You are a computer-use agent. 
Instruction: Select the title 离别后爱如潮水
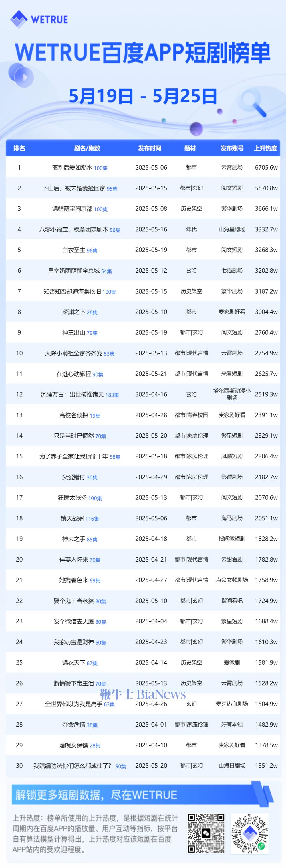point(72,168)
